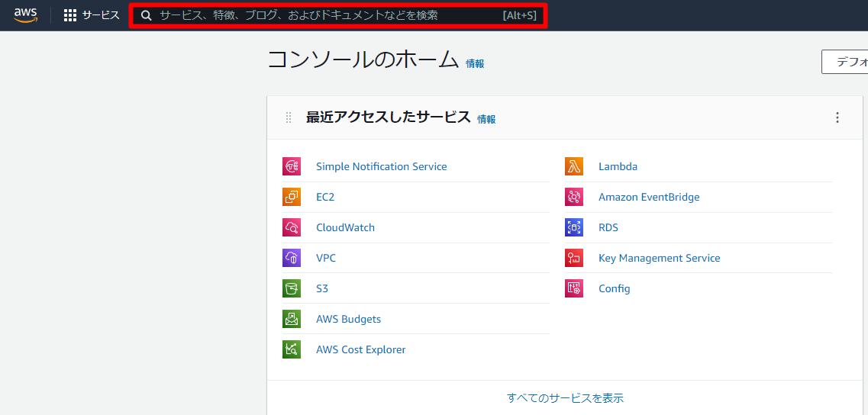
Task: Click the RDS service icon
Action: tap(574, 227)
